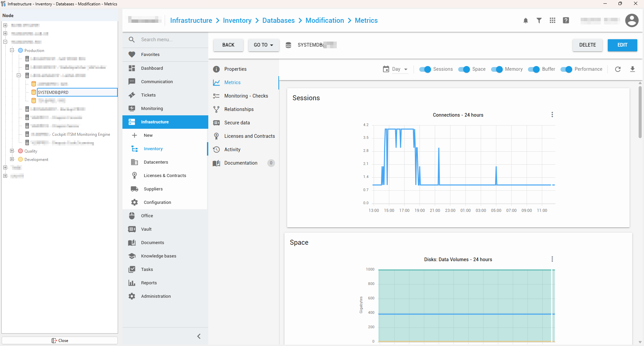This screenshot has width=644, height=346.
Task: Collapse the sidebar with the left chevron
Action: click(199, 336)
